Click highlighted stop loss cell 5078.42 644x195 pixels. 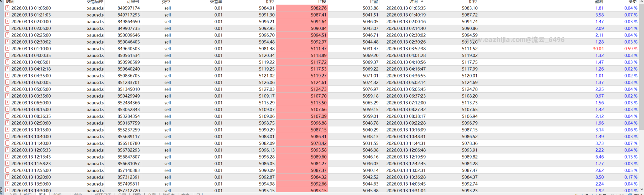click(x=302, y=143)
